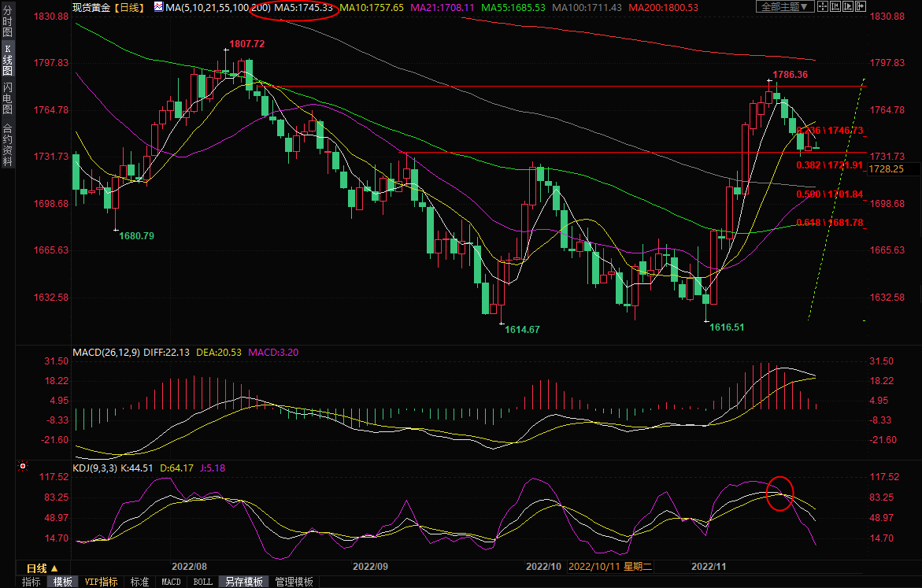Open the VIP指标 tab
The height and width of the screenshot is (588, 922).
point(102,582)
